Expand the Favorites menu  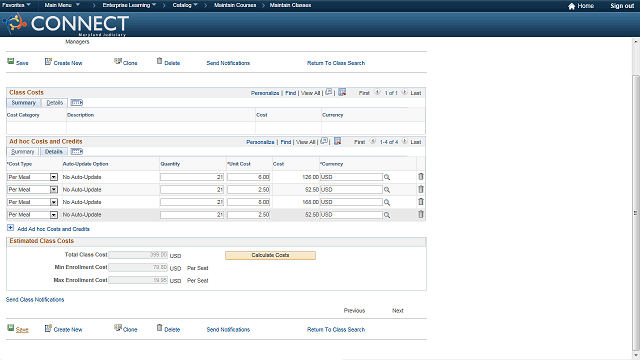click(x=16, y=5)
